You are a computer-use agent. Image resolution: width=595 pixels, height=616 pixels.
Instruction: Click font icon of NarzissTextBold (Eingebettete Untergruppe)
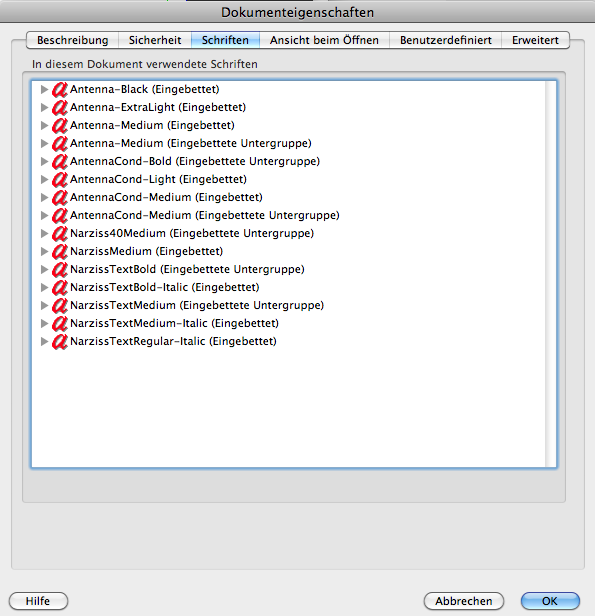60,270
